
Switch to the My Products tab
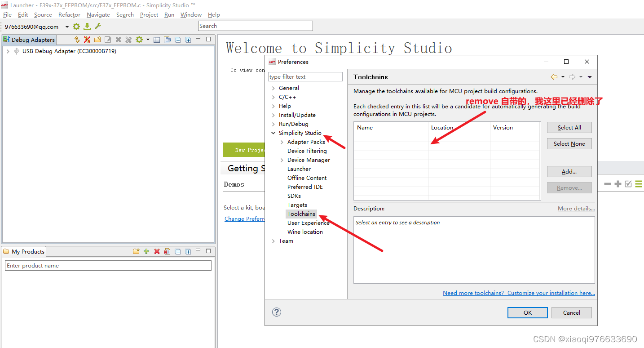[x=24, y=251]
